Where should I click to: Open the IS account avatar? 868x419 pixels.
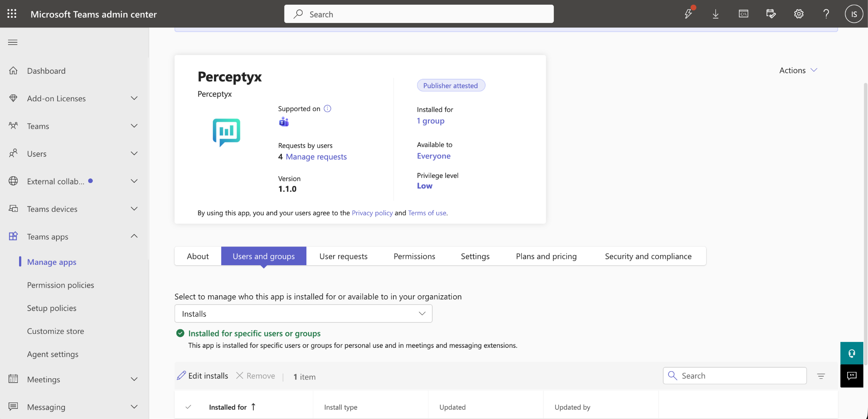pyautogui.click(x=854, y=14)
